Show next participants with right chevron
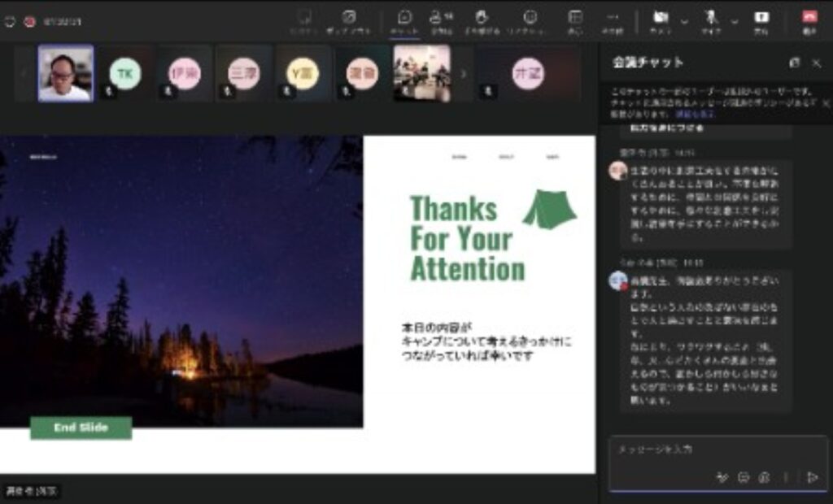 [x=464, y=73]
